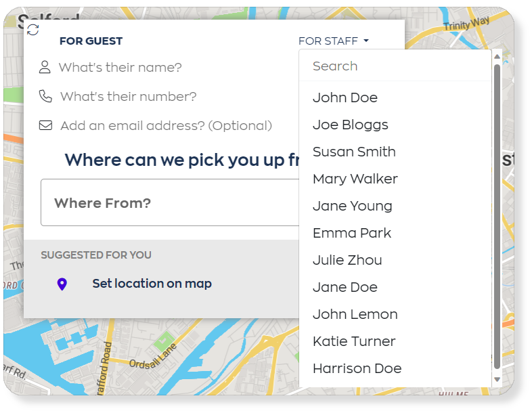Click the Where From? input box
This screenshot has height=413, width=532.
pos(170,202)
